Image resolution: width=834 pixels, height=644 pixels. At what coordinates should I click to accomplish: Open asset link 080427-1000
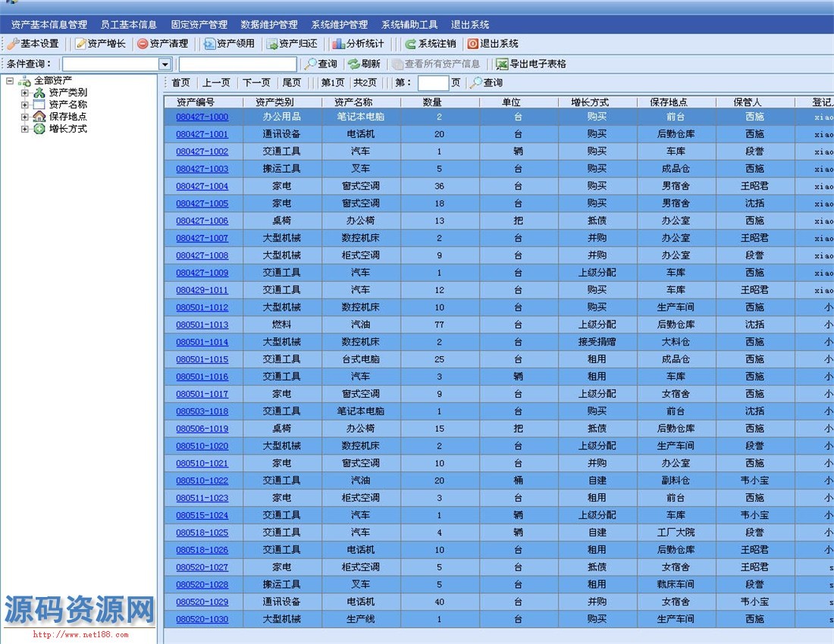click(x=202, y=117)
